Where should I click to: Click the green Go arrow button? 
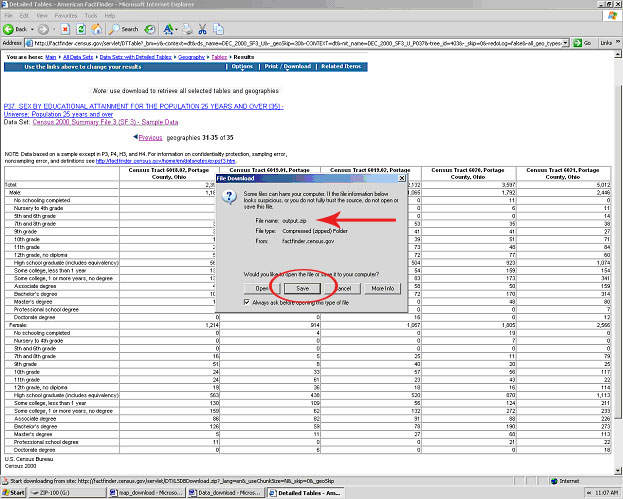(582, 43)
